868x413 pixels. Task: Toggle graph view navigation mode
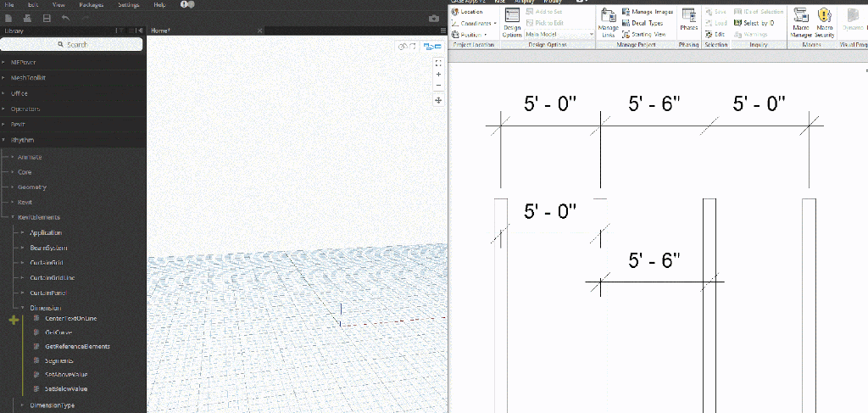pos(433,46)
